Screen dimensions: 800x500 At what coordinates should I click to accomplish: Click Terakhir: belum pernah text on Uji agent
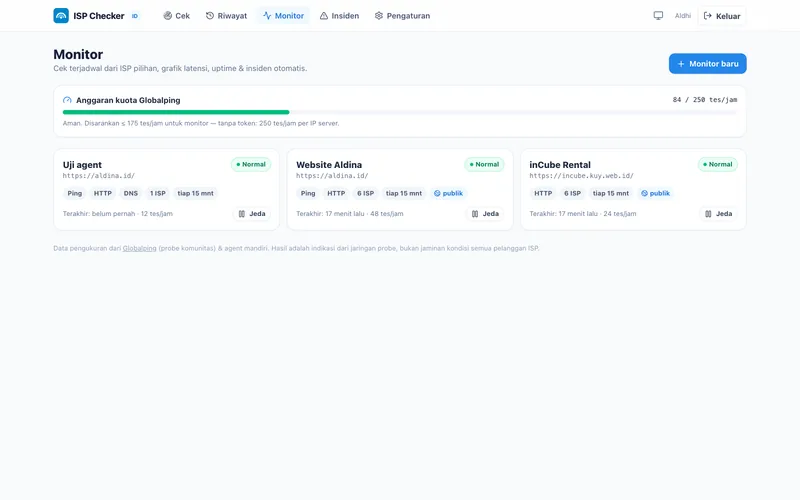[x=99, y=214]
